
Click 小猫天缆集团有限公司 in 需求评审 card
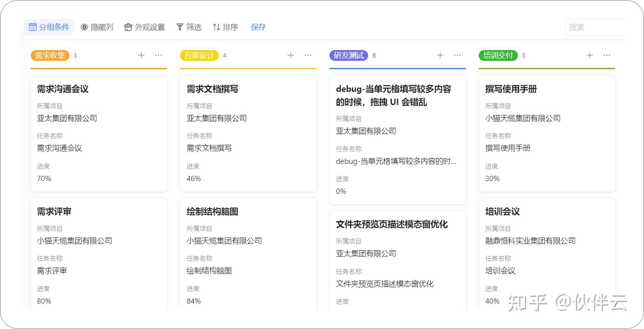(x=74, y=241)
